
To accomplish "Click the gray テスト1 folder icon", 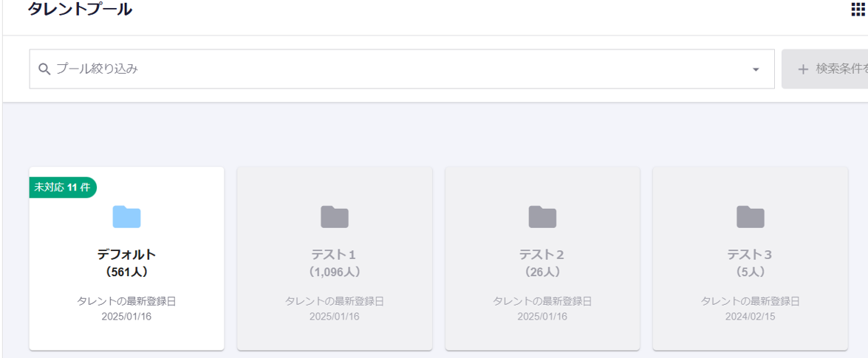I will pos(335,217).
